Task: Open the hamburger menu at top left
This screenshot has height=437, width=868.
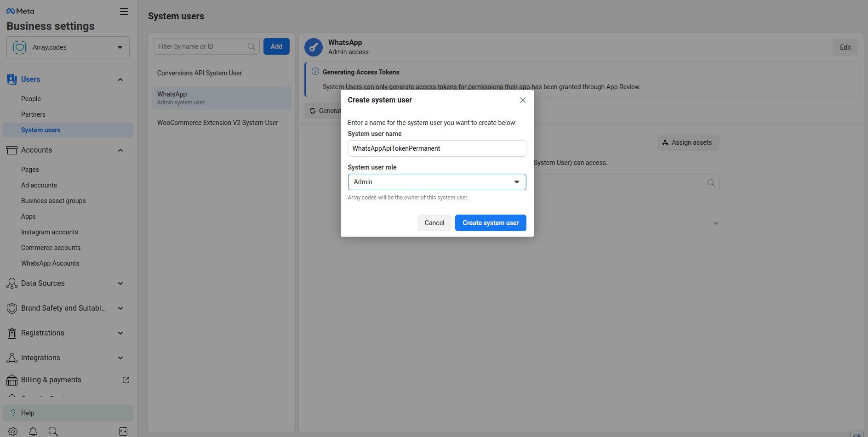Action: click(124, 11)
